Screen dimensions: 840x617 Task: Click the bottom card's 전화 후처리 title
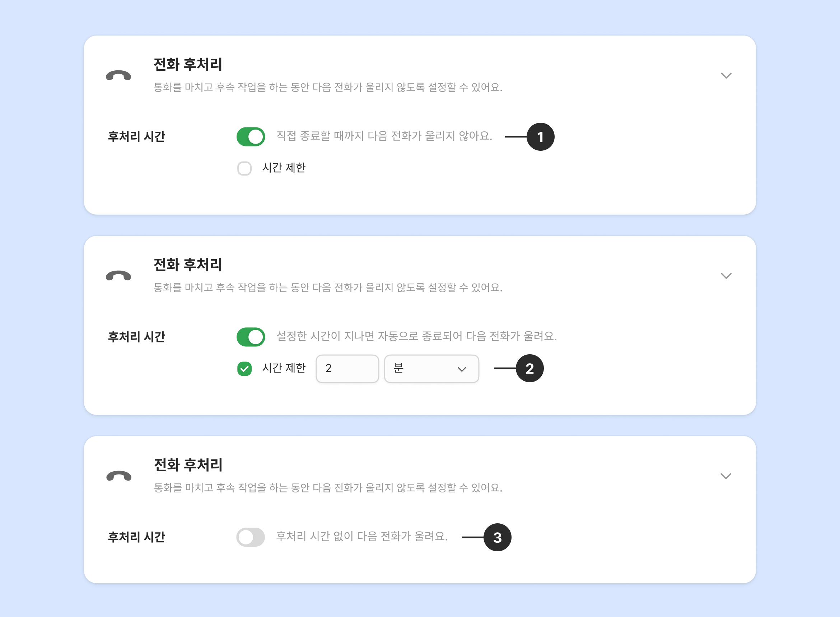click(x=188, y=464)
